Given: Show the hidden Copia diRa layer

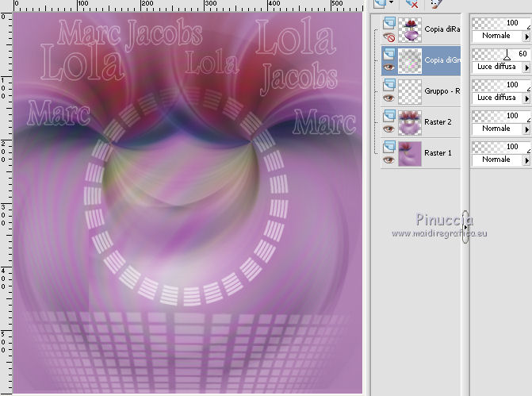Looking at the screenshot, I should (x=388, y=37).
